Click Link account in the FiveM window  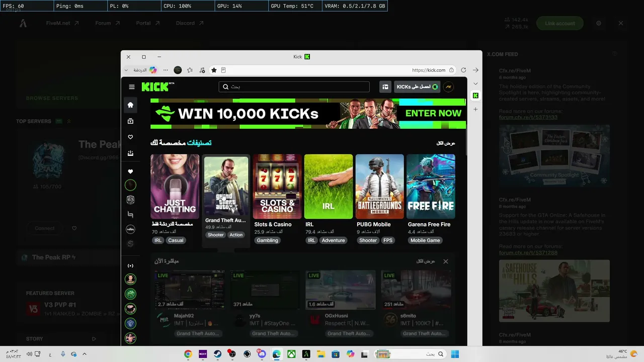coord(559,23)
